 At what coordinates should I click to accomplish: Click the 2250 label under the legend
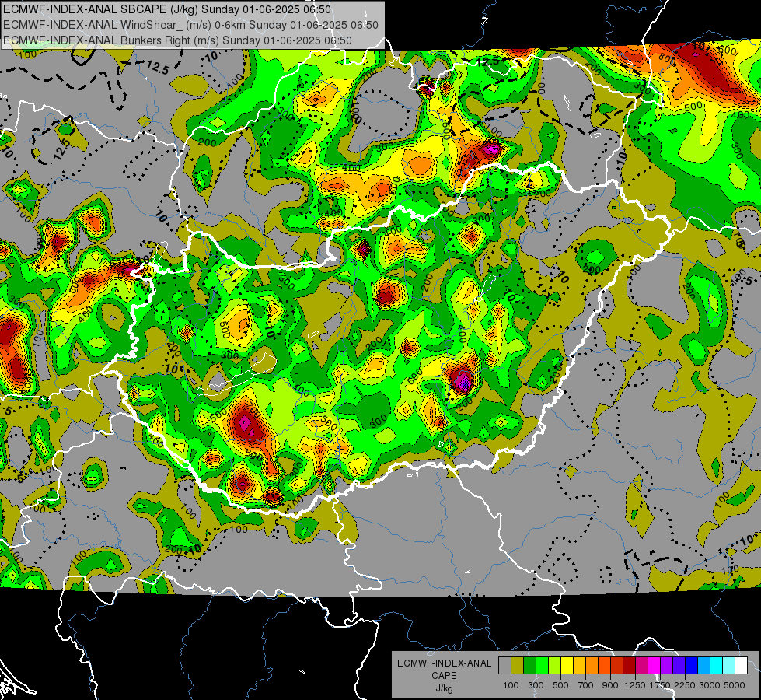(x=686, y=685)
